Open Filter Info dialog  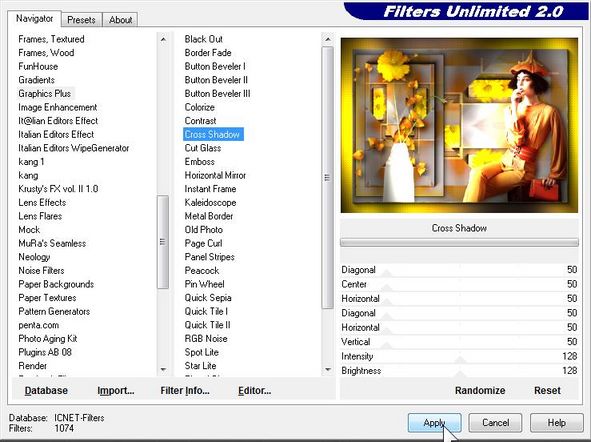point(185,390)
